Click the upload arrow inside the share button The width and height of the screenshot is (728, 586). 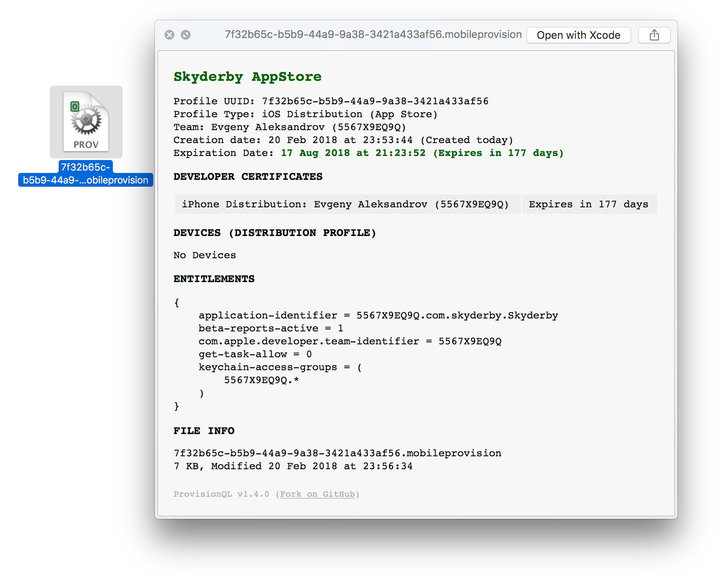654,35
